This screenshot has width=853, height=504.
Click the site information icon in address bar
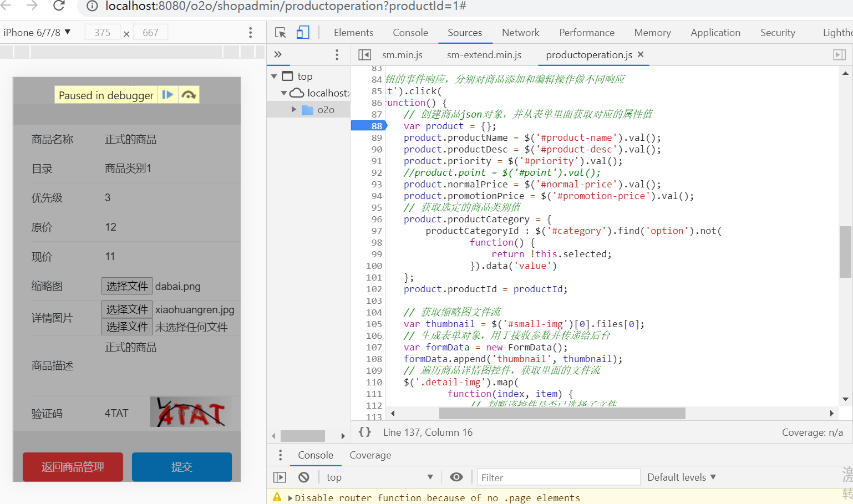click(92, 6)
